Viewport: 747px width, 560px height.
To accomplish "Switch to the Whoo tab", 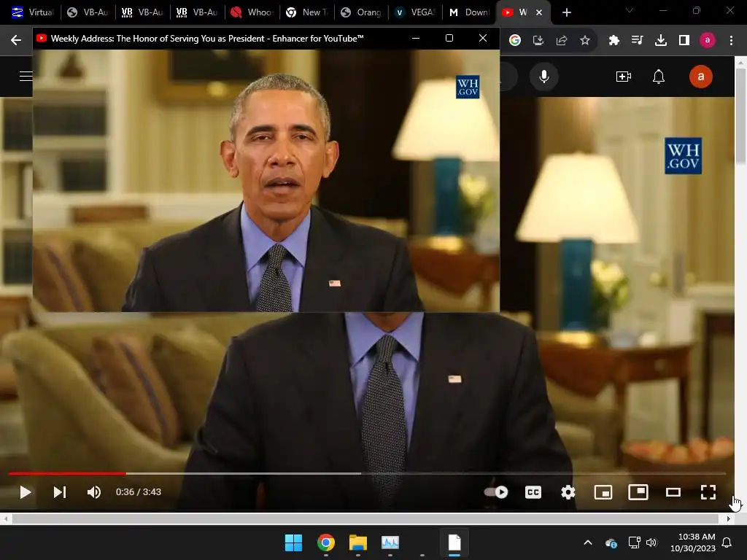I will pyautogui.click(x=252, y=12).
